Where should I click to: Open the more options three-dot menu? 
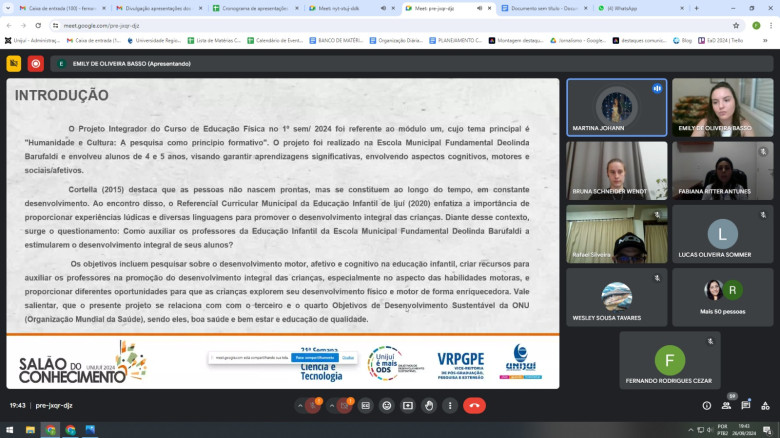449,405
